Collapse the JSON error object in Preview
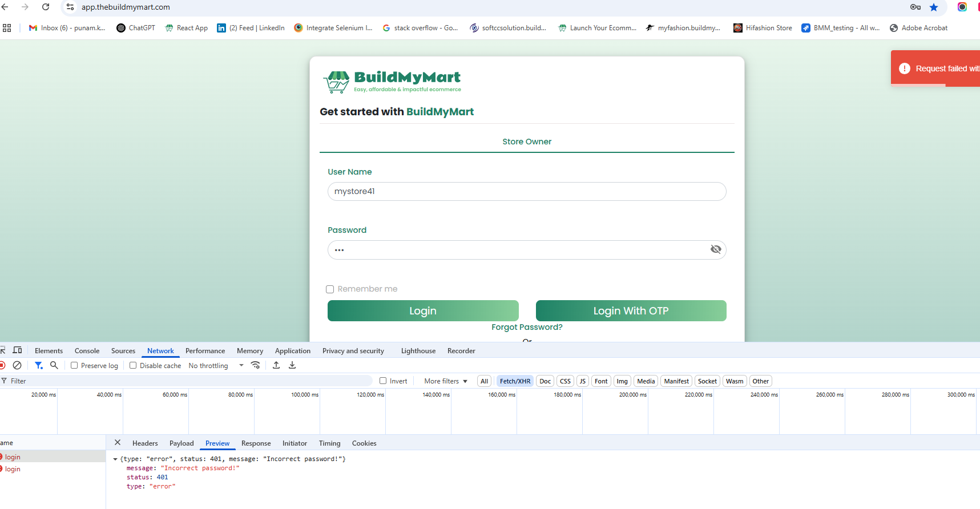Viewport: 980px width, 509px height. pos(115,459)
